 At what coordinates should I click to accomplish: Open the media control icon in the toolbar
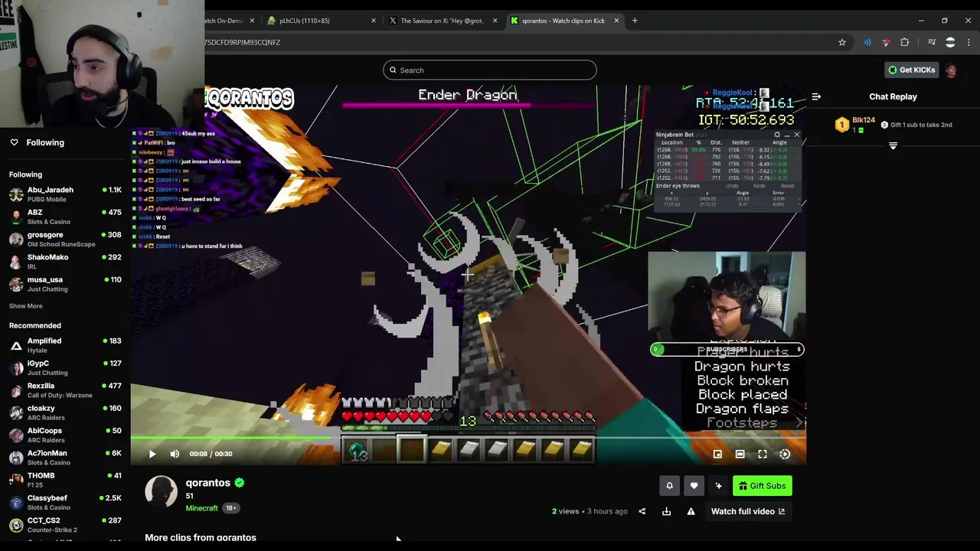[x=932, y=42]
